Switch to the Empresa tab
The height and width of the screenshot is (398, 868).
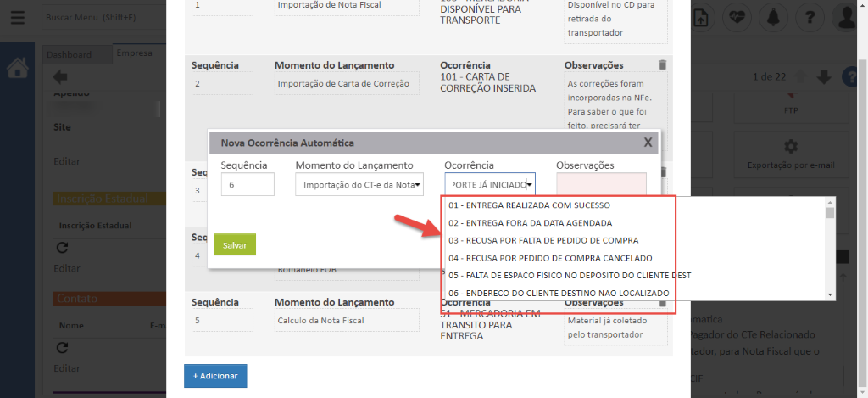pos(135,53)
